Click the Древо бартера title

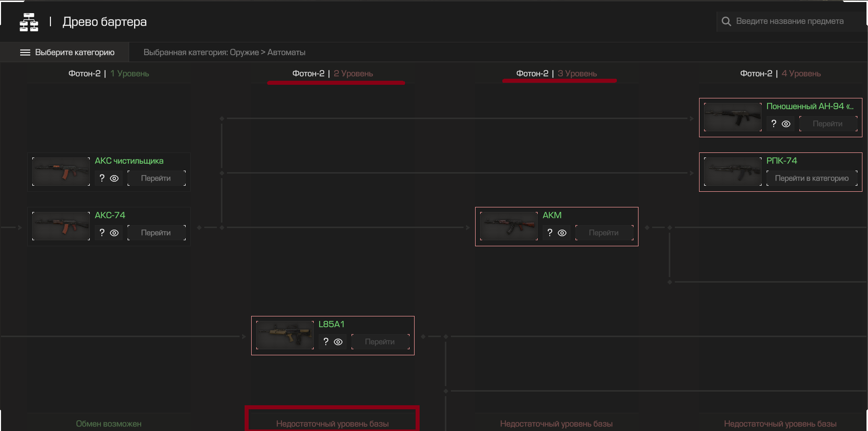click(104, 22)
